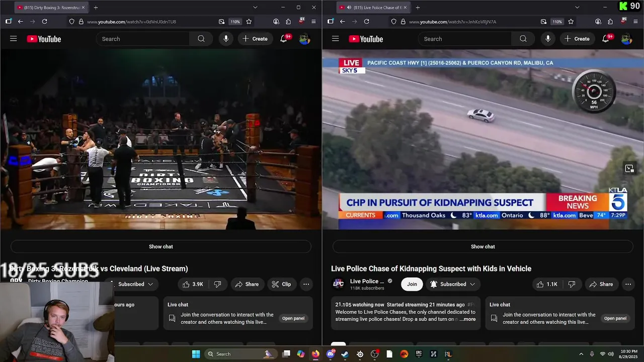Select Live Police Chase browser tab

tap(373, 8)
